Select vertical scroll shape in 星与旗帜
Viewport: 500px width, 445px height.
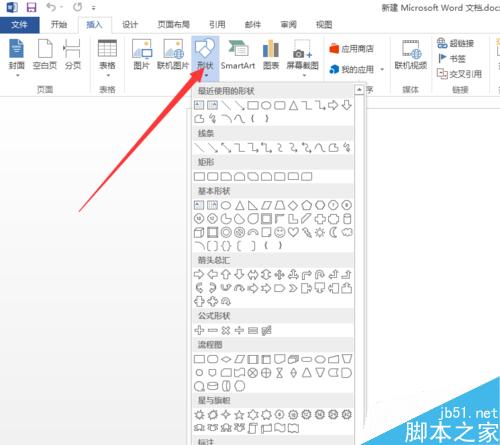(x=253, y=428)
